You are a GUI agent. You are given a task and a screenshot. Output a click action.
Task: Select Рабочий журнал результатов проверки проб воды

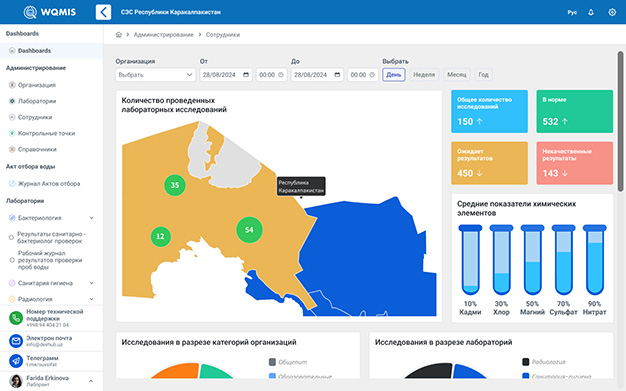pos(12,260)
